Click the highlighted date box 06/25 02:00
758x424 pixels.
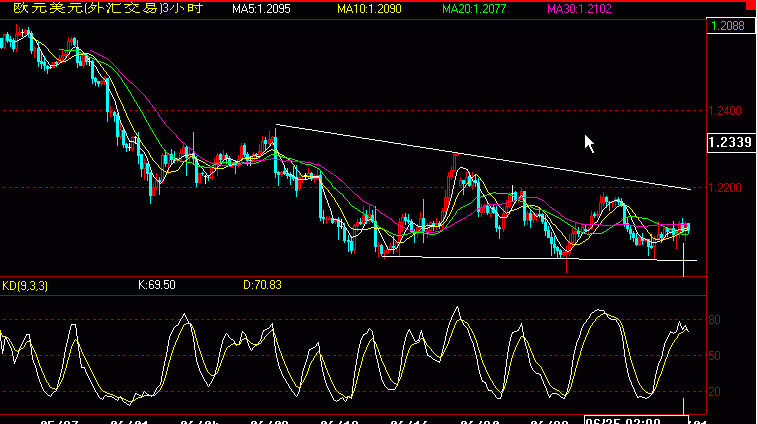pos(636,420)
